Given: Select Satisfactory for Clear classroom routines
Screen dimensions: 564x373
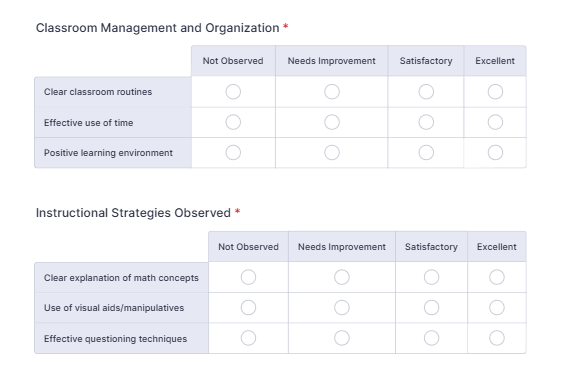Looking at the screenshot, I should pos(426,92).
